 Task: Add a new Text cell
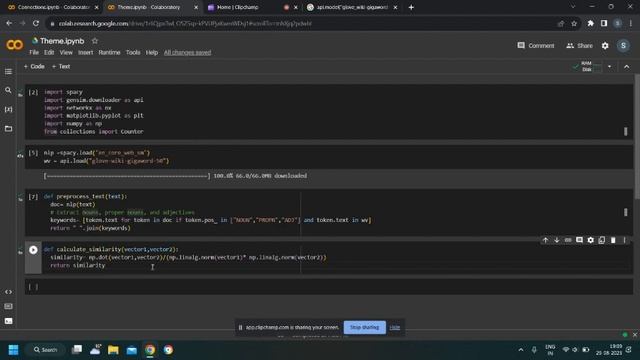click(61, 67)
